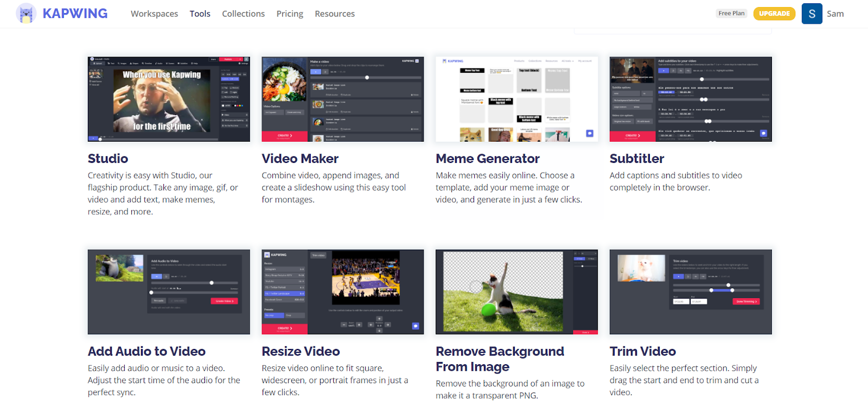Open the Workspaces menu item

coord(154,14)
